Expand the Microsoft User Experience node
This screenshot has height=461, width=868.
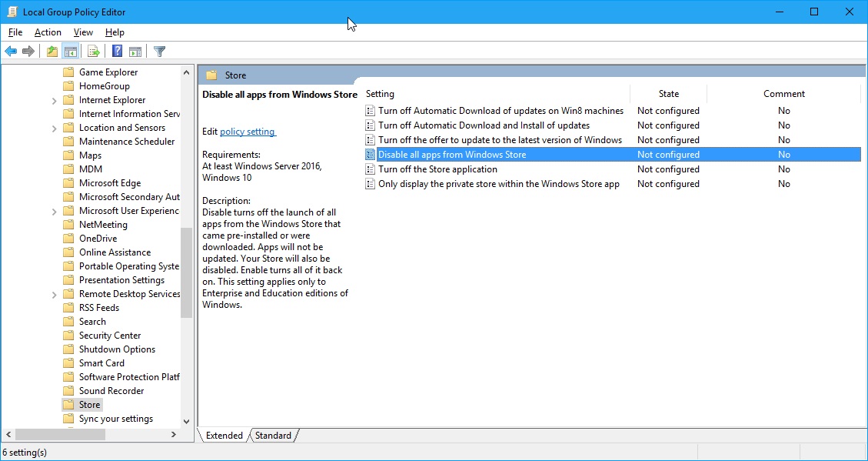(x=55, y=211)
